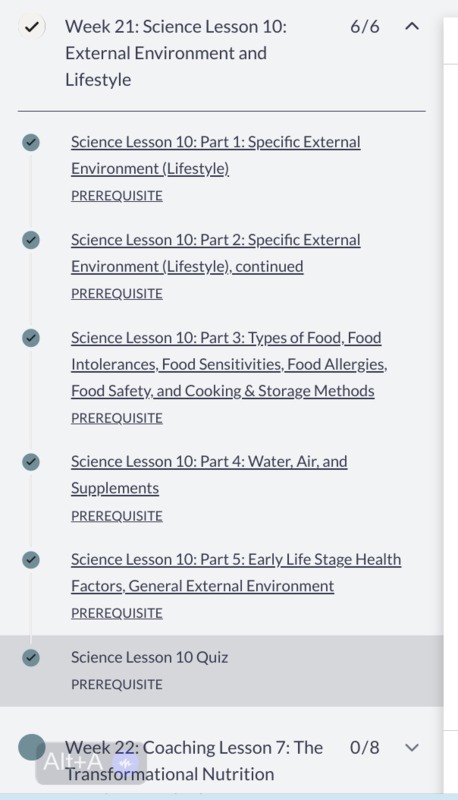Expand the Week 22 section chevron
Screen dimensions: 458x800
point(412,748)
